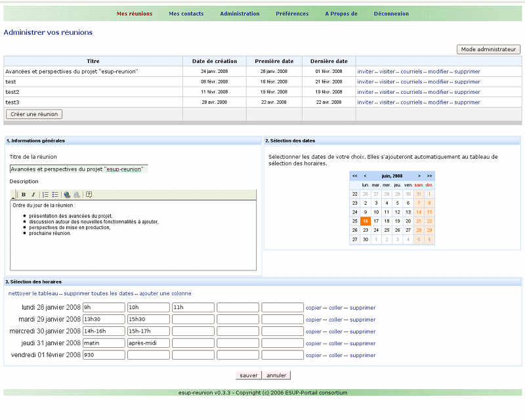Toggle italic in the description editor
This screenshot has height=420, width=525.
click(33, 195)
